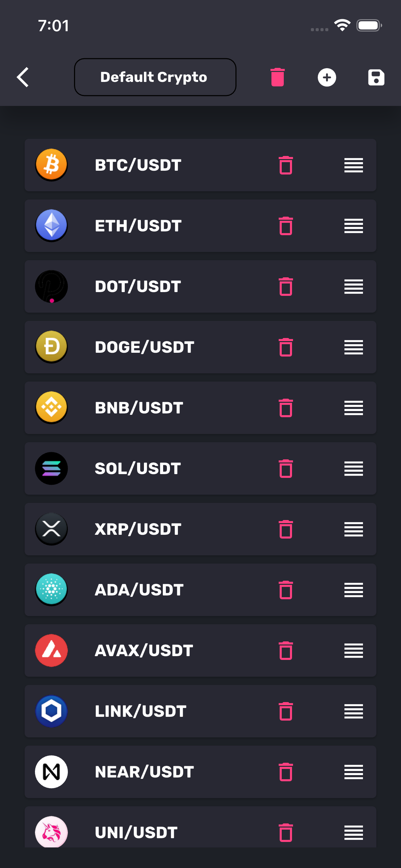
Task: Trash the AVAX/USDT entry
Action: pos(285,651)
